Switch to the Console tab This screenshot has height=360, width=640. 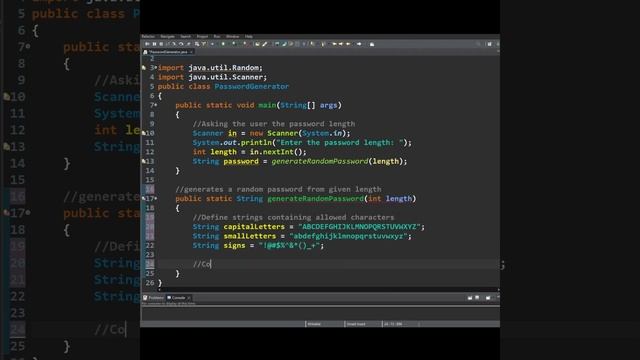177,298
